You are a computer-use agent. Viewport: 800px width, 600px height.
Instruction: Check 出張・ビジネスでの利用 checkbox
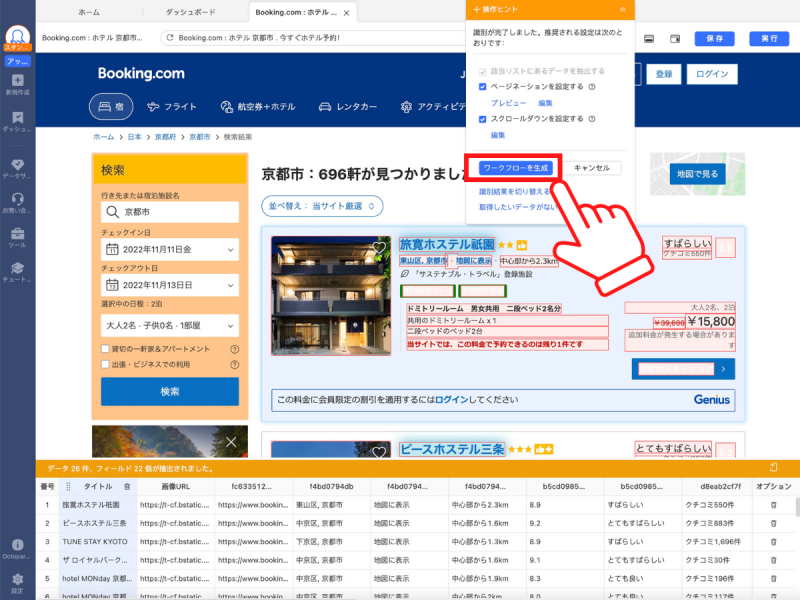pos(105,364)
